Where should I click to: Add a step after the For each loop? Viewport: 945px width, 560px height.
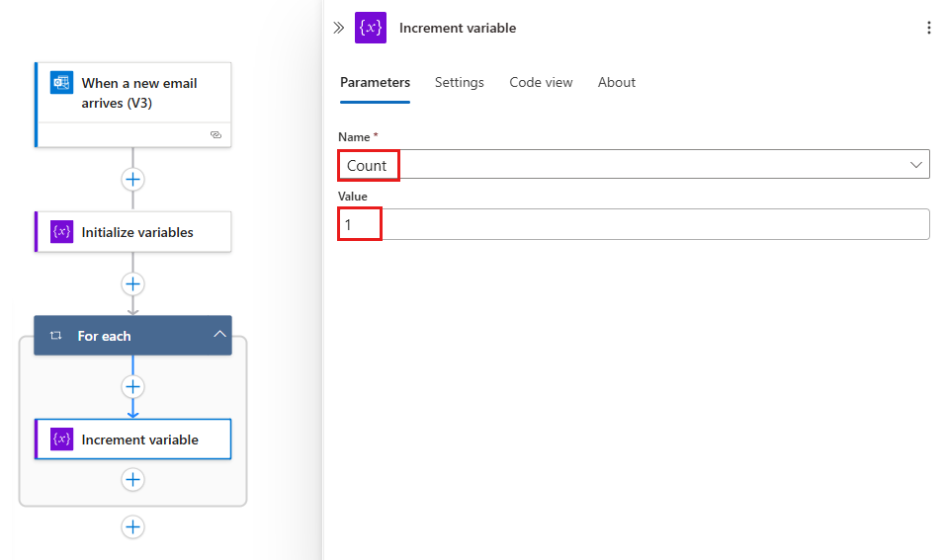pos(132,527)
